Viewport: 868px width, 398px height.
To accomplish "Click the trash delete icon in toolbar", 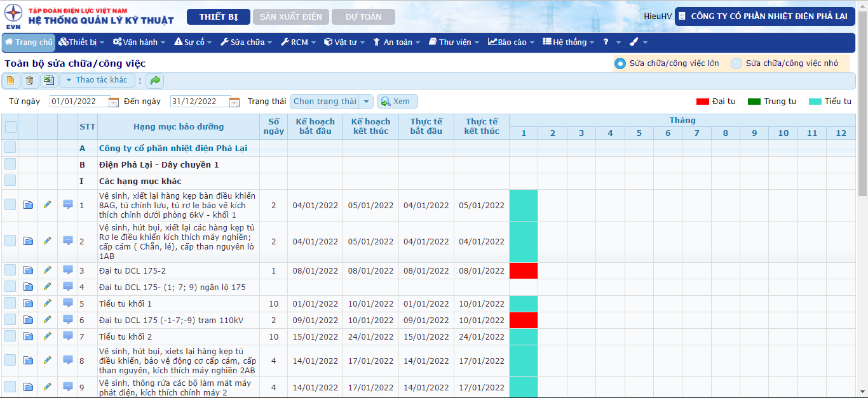I will coord(30,81).
